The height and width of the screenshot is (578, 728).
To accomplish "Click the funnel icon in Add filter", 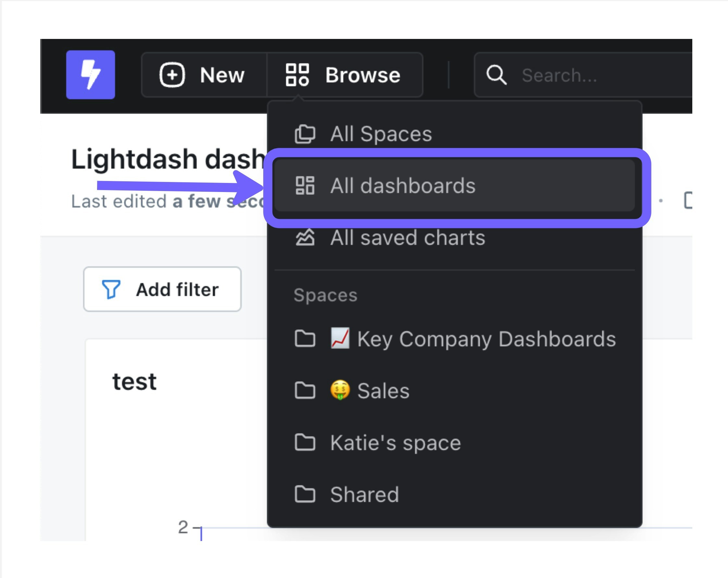I will pyautogui.click(x=111, y=289).
